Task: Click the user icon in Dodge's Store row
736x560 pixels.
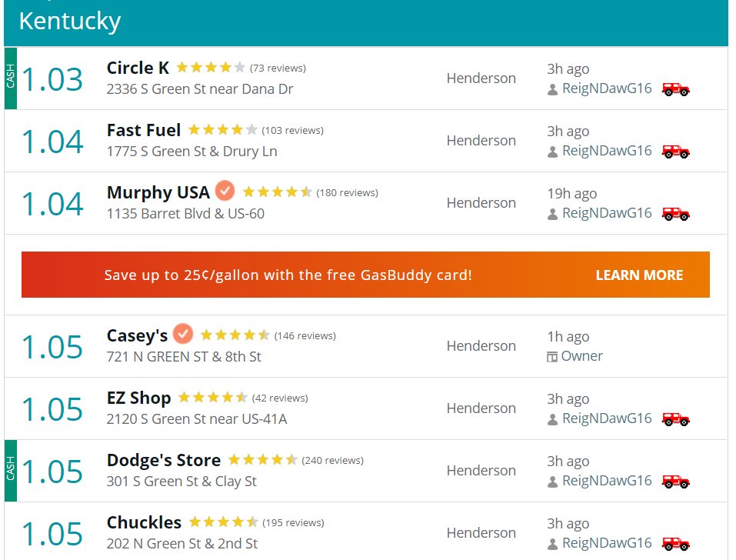Action: click(x=552, y=482)
